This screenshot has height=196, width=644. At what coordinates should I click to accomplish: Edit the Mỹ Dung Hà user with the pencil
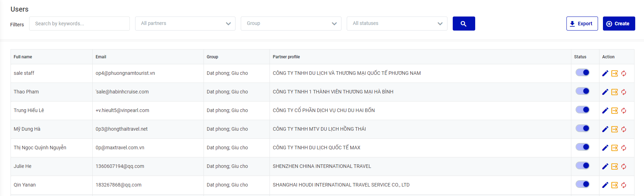click(x=605, y=129)
